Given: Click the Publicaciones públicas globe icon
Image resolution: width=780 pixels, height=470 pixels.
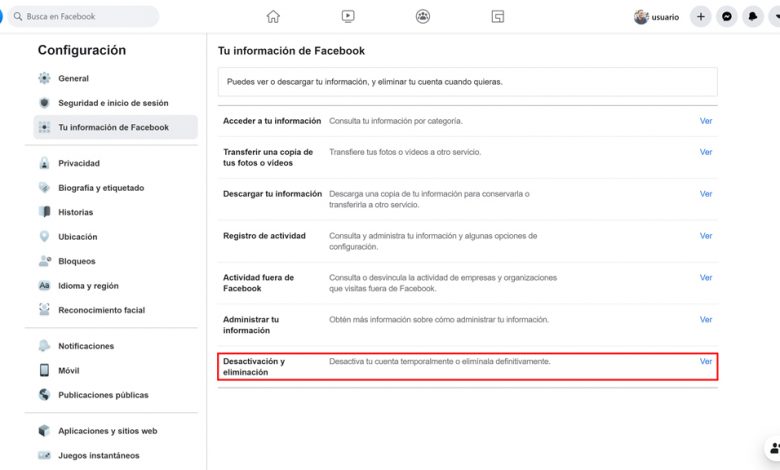Looking at the screenshot, I should [44, 394].
